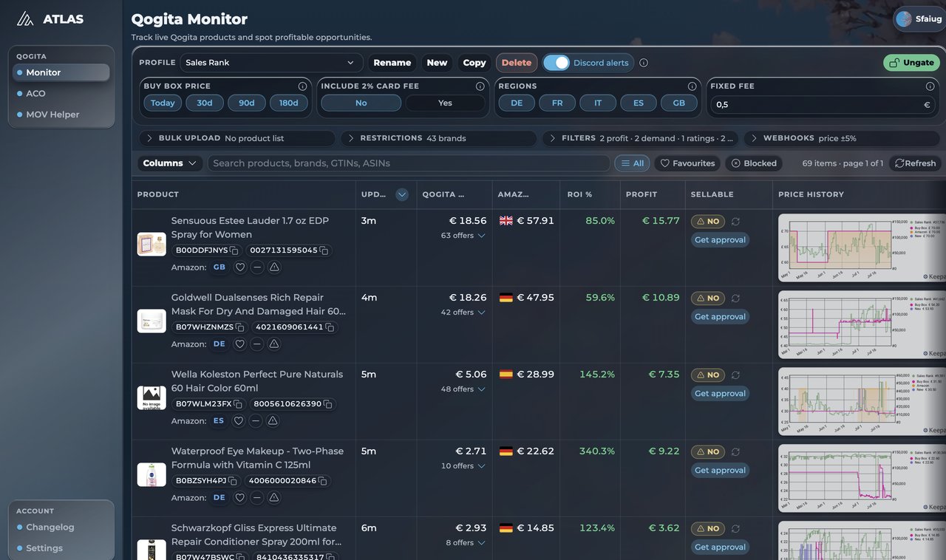Image resolution: width=946 pixels, height=560 pixels.
Task: Select 180d Buy Box Price period
Action: click(x=289, y=103)
